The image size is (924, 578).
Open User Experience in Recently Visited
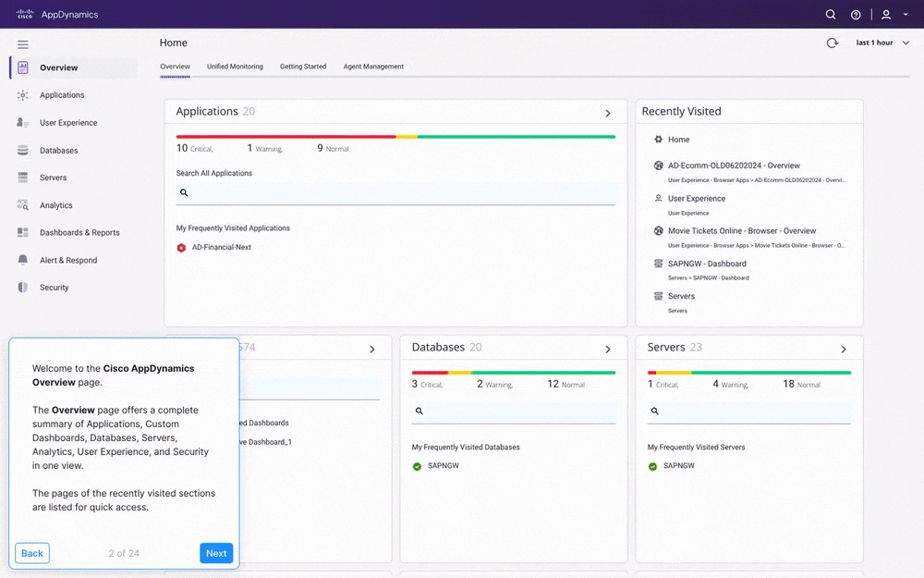click(697, 199)
